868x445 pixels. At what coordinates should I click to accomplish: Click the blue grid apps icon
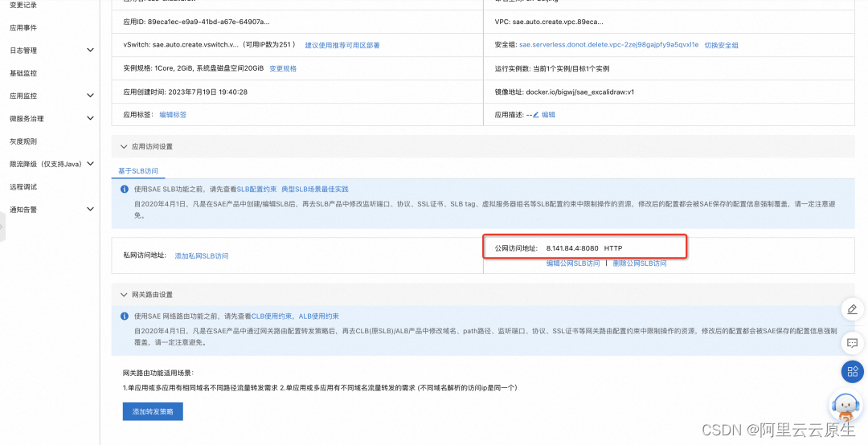tap(853, 371)
